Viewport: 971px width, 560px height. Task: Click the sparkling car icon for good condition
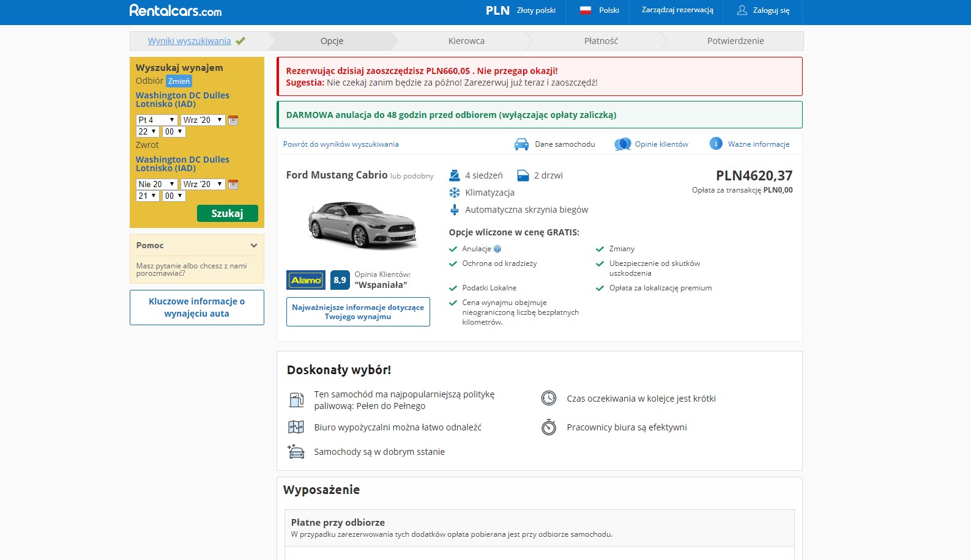click(x=296, y=452)
